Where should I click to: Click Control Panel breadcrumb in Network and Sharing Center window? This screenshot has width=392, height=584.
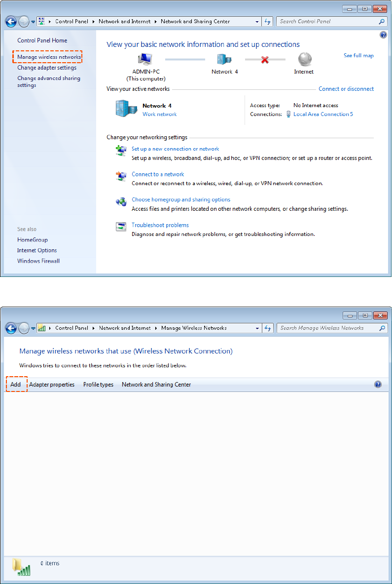[x=72, y=21]
